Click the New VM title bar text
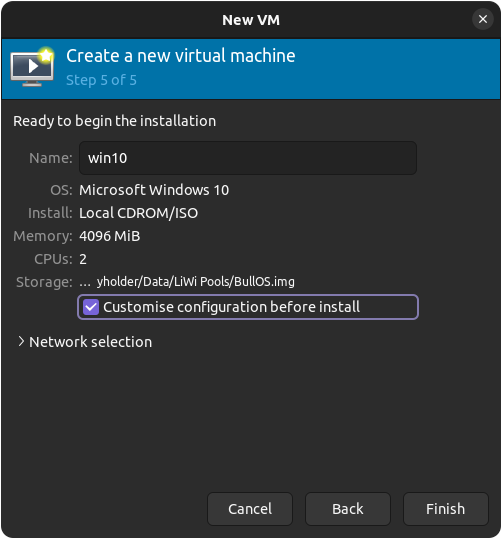The height and width of the screenshot is (539, 502). click(x=251, y=20)
